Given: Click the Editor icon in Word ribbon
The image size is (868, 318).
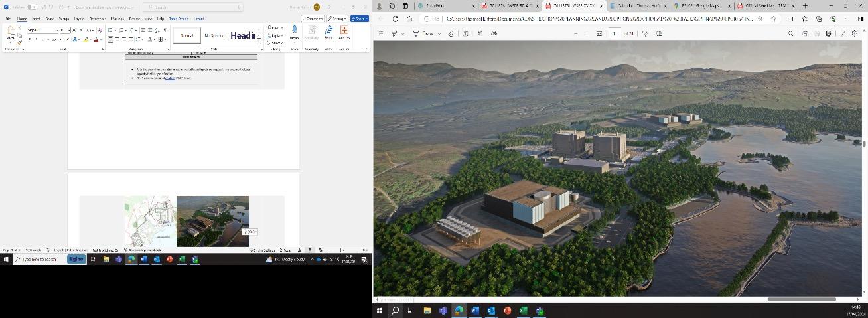Looking at the screenshot, I should pos(328,30).
